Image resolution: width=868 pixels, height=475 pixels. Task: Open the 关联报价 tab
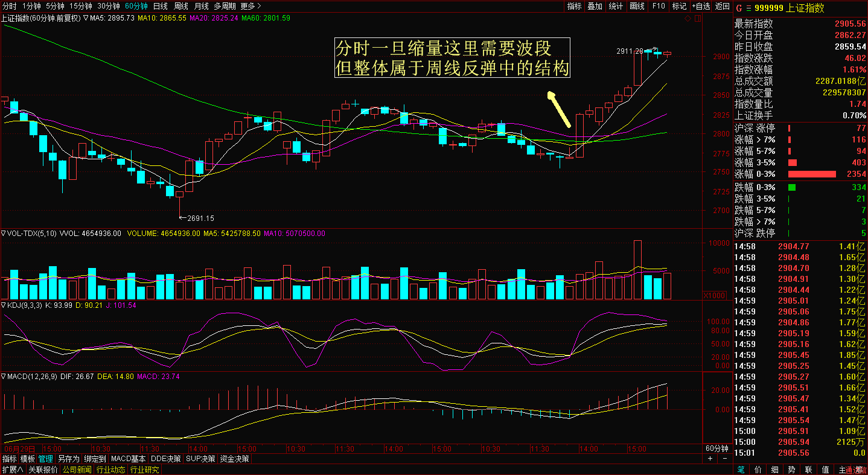pyautogui.click(x=43, y=470)
